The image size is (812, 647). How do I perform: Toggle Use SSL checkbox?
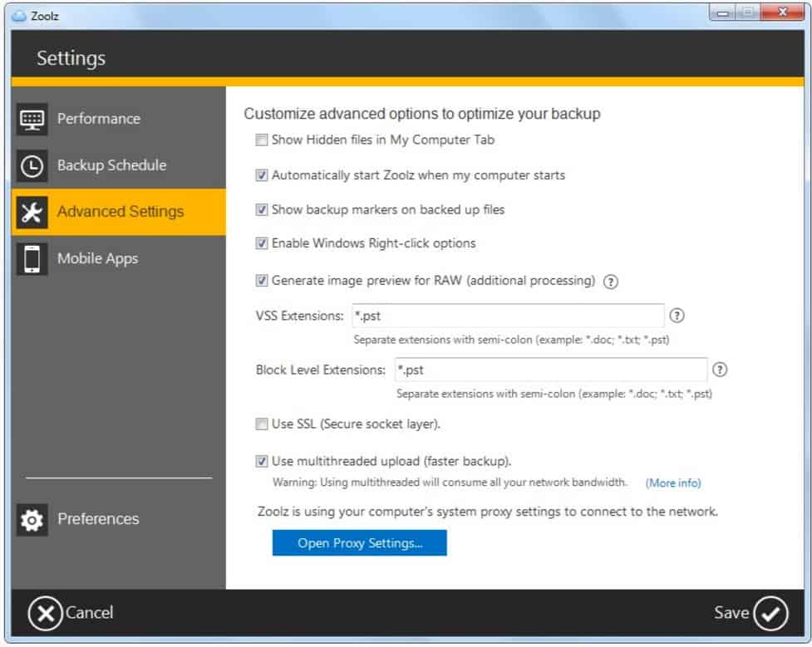point(262,424)
